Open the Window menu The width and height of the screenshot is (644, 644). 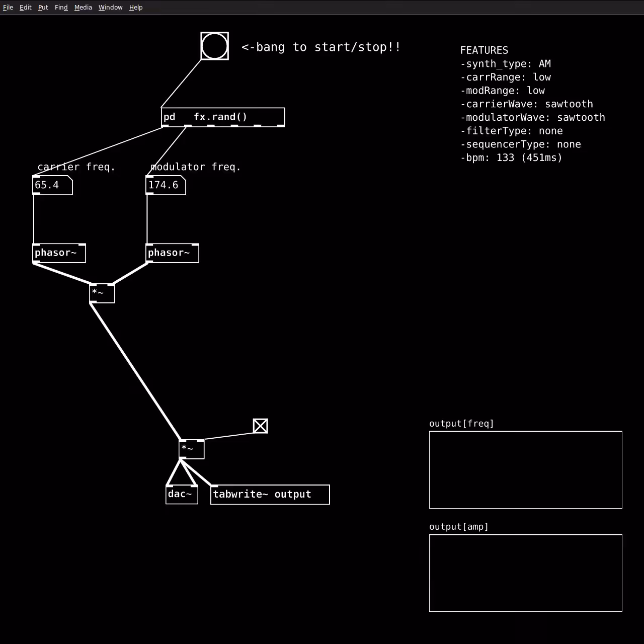click(x=111, y=8)
